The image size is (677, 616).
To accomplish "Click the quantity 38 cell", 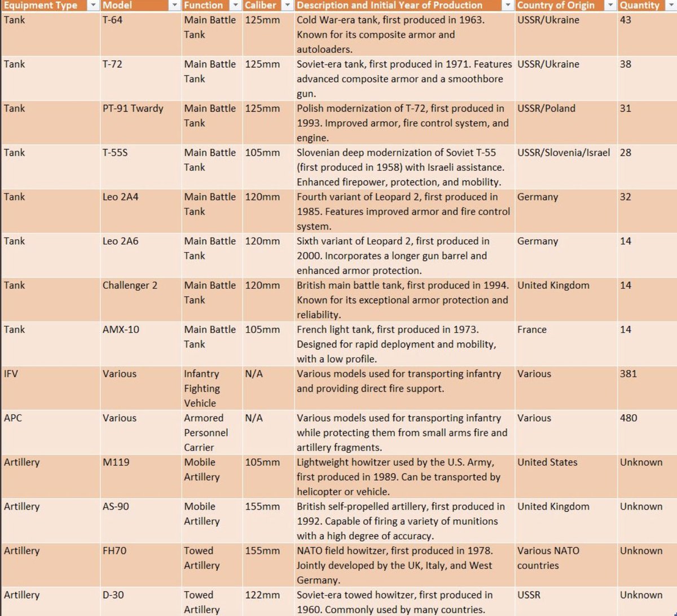I will click(x=647, y=78).
